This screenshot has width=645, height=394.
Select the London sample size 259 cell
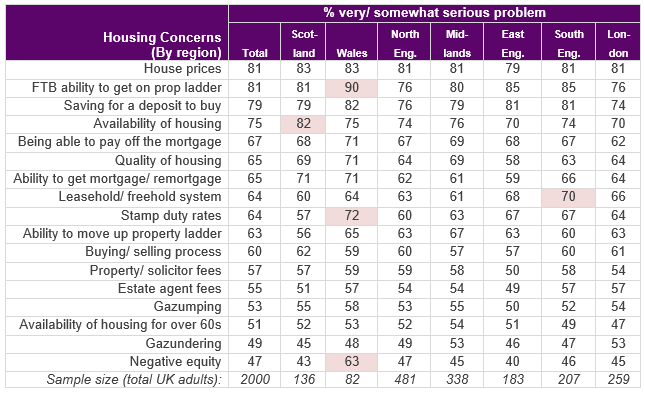click(x=618, y=379)
